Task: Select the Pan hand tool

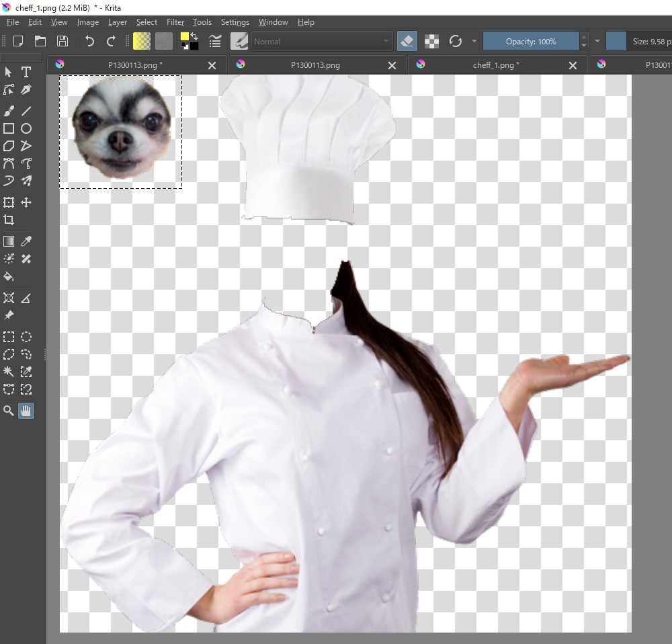Action: tap(26, 411)
